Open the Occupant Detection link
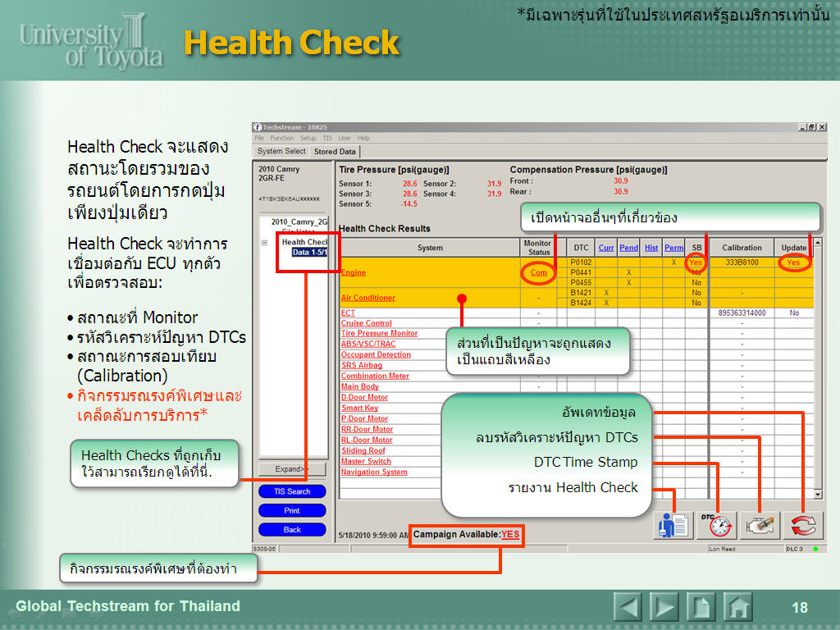Image resolution: width=840 pixels, height=630 pixels. [376, 354]
